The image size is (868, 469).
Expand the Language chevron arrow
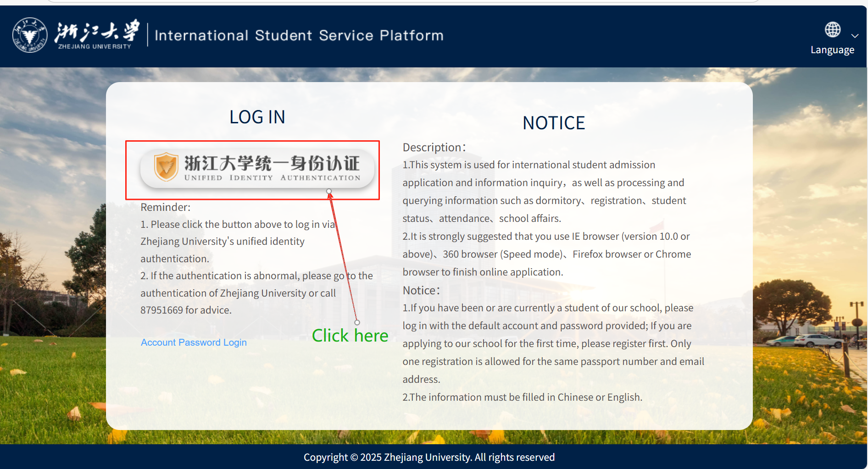(855, 36)
